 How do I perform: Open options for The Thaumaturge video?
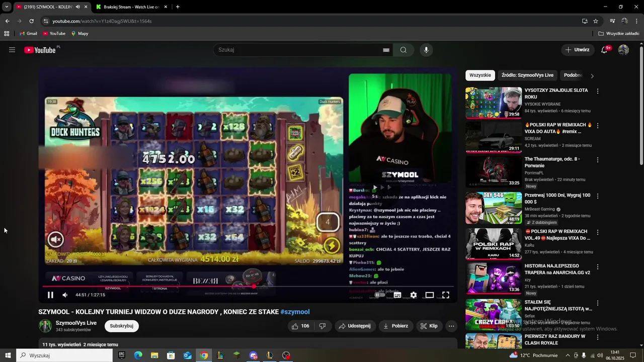click(x=598, y=160)
